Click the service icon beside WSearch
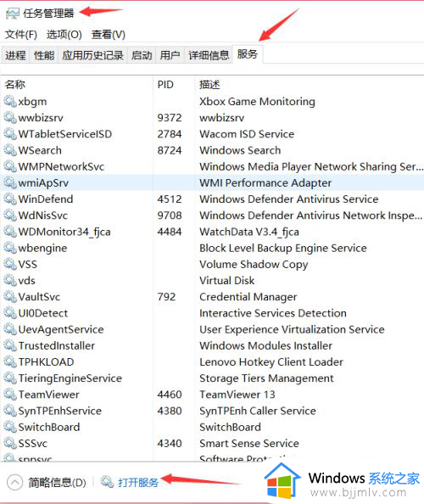This screenshot has width=424, height=504. (x=10, y=150)
